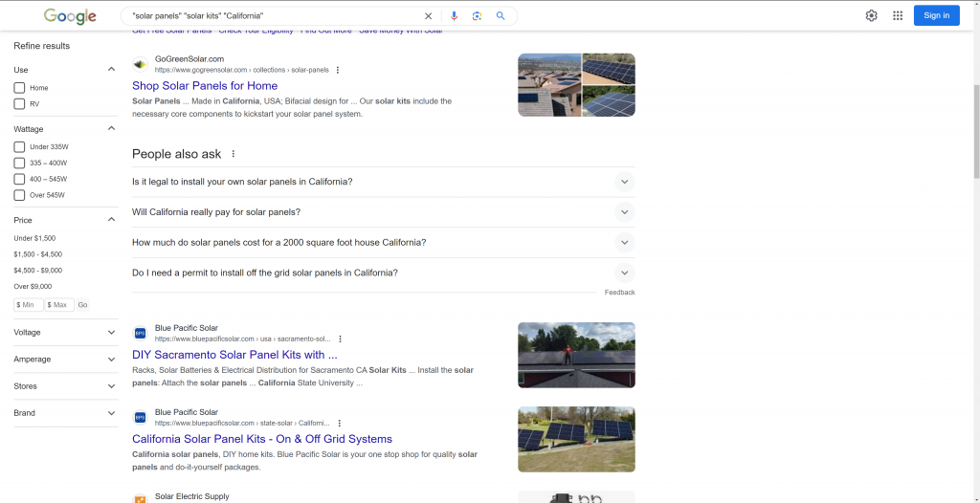The height and width of the screenshot is (503, 980).
Task: Collapse the Price filter section
Action: [111, 220]
